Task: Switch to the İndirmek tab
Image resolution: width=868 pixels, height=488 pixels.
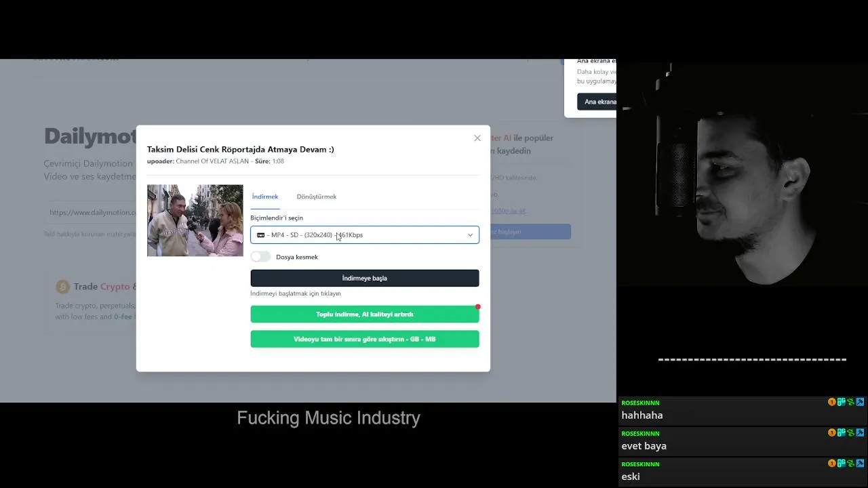Action: pyautogui.click(x=265, y=197)
